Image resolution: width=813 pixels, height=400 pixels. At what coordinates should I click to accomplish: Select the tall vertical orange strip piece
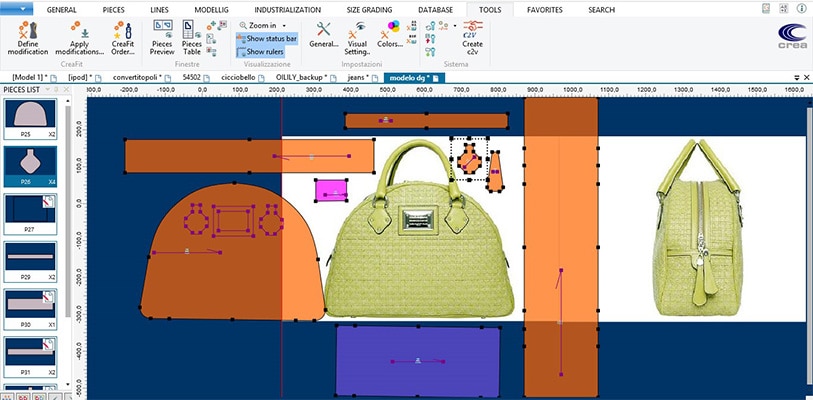[561, 246]
